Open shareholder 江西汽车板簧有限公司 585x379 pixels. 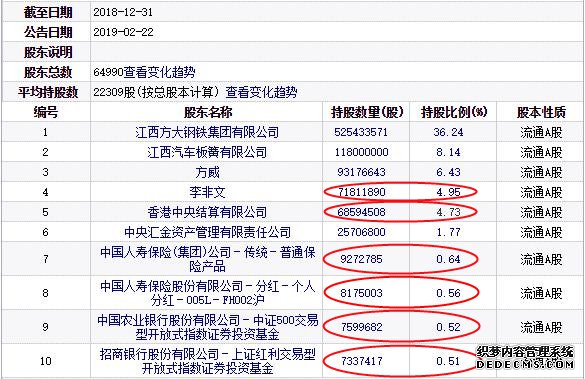click(x=207, y=152)
